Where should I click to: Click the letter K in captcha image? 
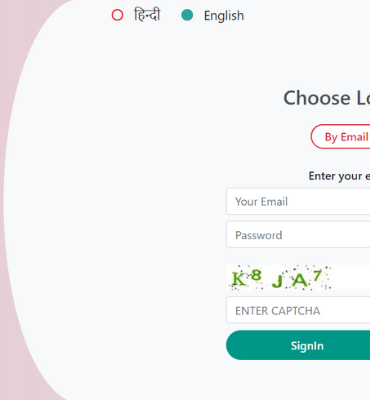coord(239,279)
